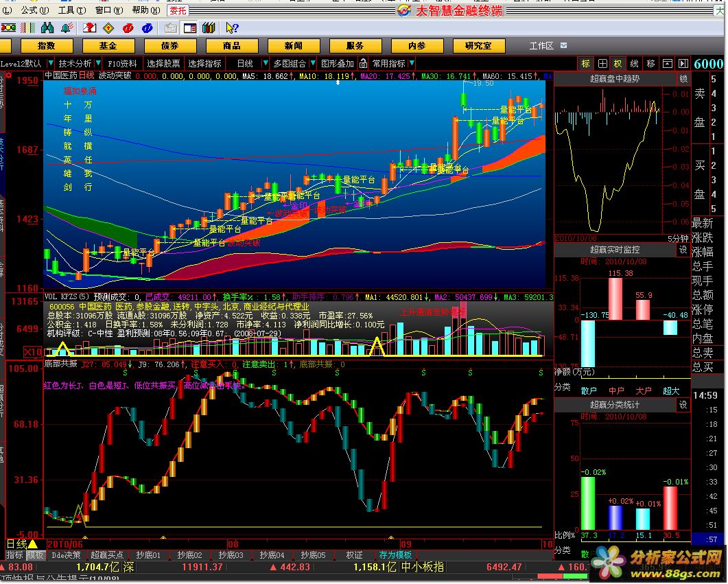Click the 基金 yellow button
The height and width of the screenshot is (584, 728).
point(108,46)
